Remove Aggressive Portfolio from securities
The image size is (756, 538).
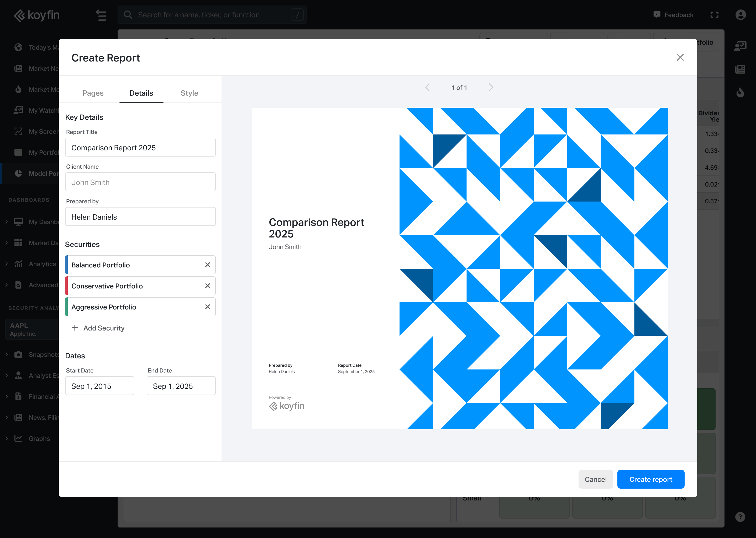tap(208, 307)
